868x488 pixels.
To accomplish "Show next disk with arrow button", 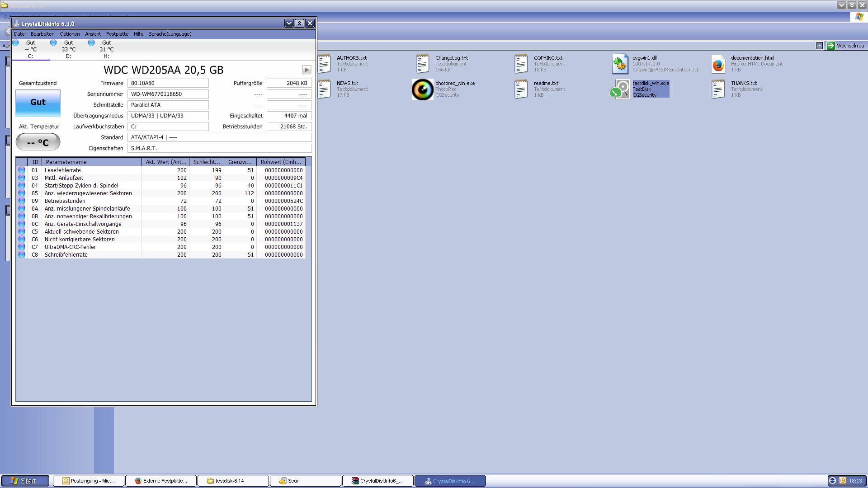I will pos(307,70).
